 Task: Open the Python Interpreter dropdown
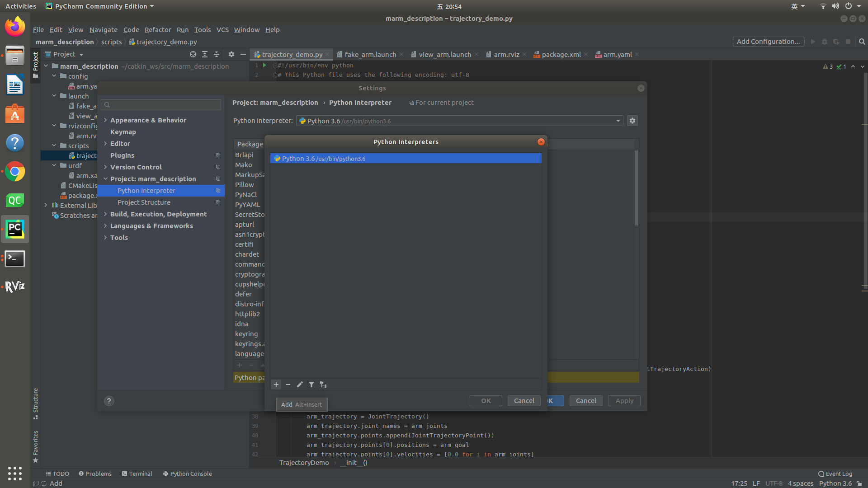[618, 121]
